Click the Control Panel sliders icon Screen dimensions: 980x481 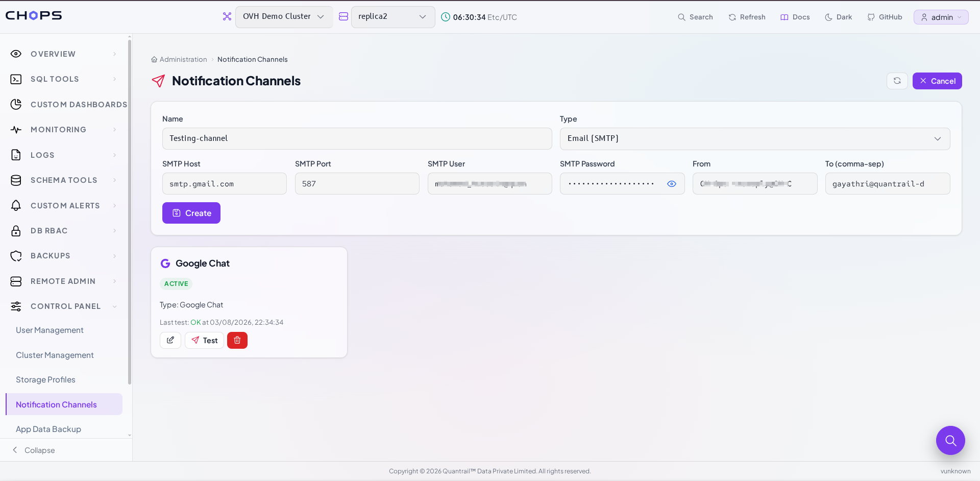[x=16, y=306]
